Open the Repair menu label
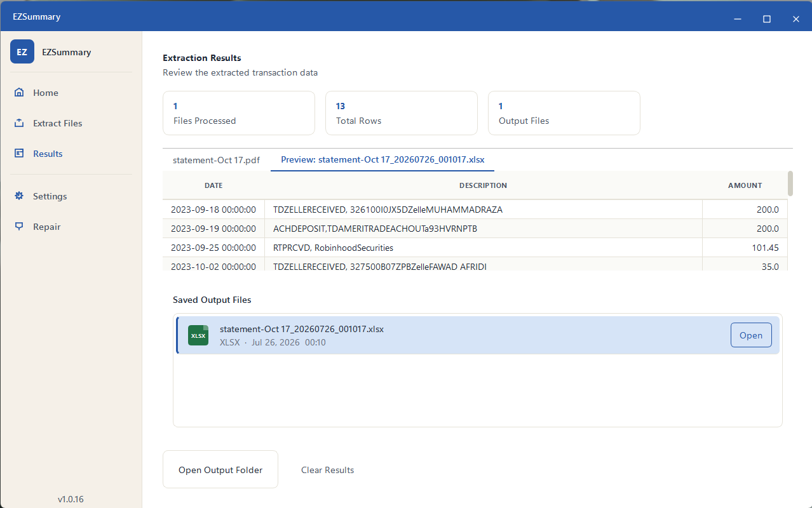 click(47, 227)
